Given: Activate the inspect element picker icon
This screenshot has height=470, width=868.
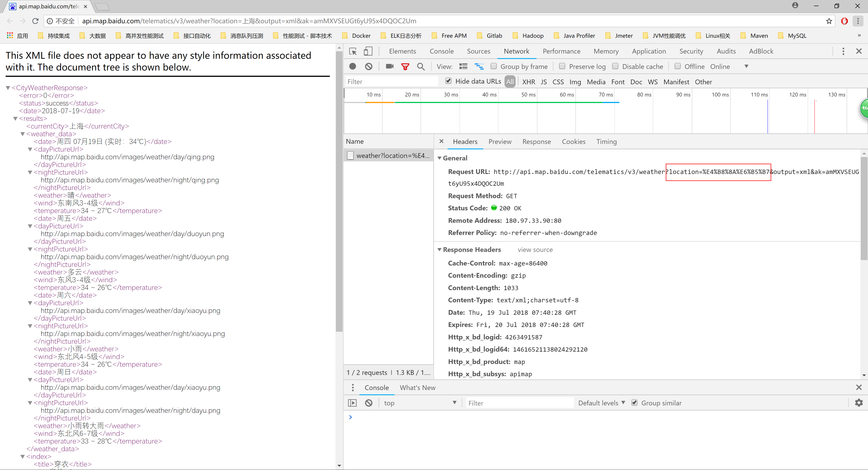Looking at the screenshot, I should 353,51.
